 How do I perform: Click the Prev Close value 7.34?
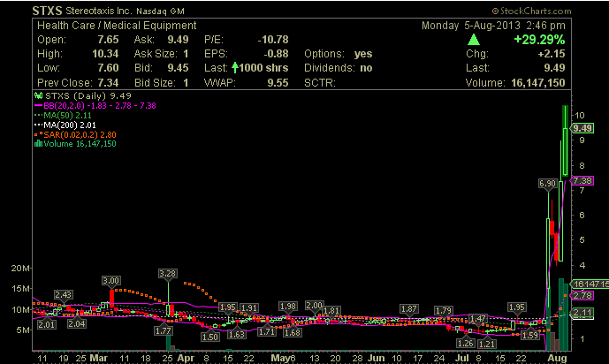tap(108, 83)
